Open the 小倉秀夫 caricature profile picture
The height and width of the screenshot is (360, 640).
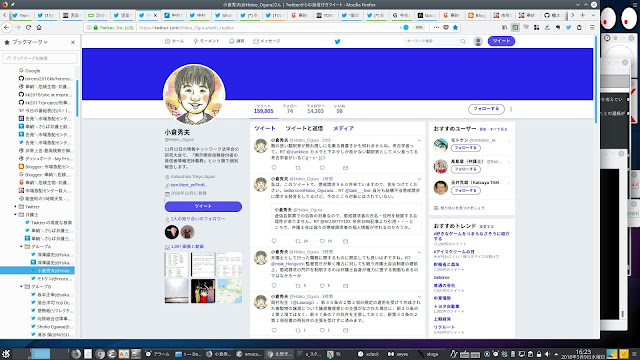(194, 95)
